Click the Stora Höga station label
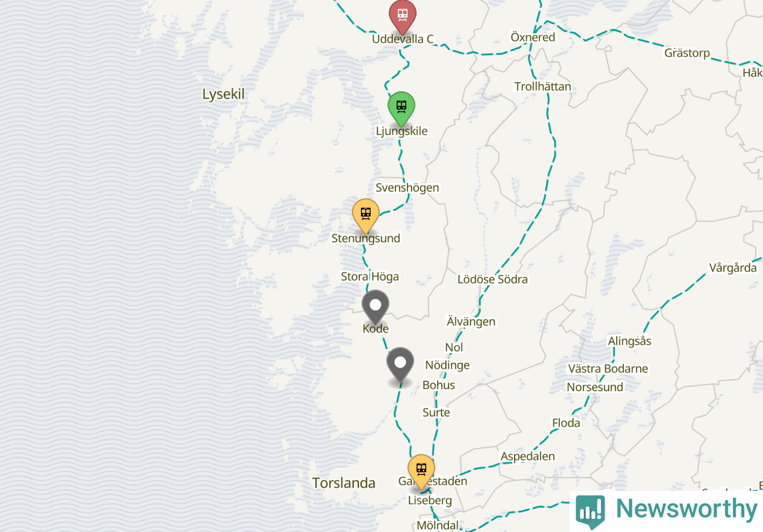The height and width of the screenshot is (532, 763). (370, 276)
